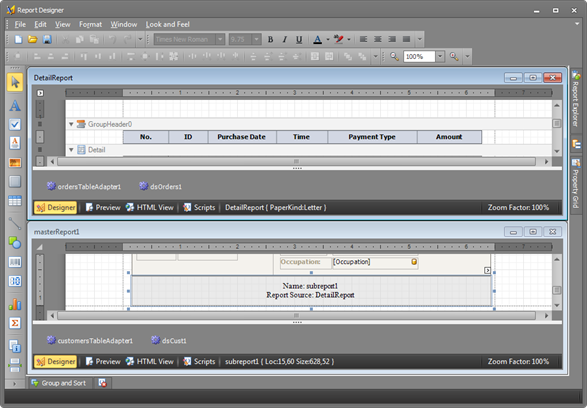Open the Window menu
The width and height of the screenshot is (587, 408).
pyautogui.click(x=124, y=24)
